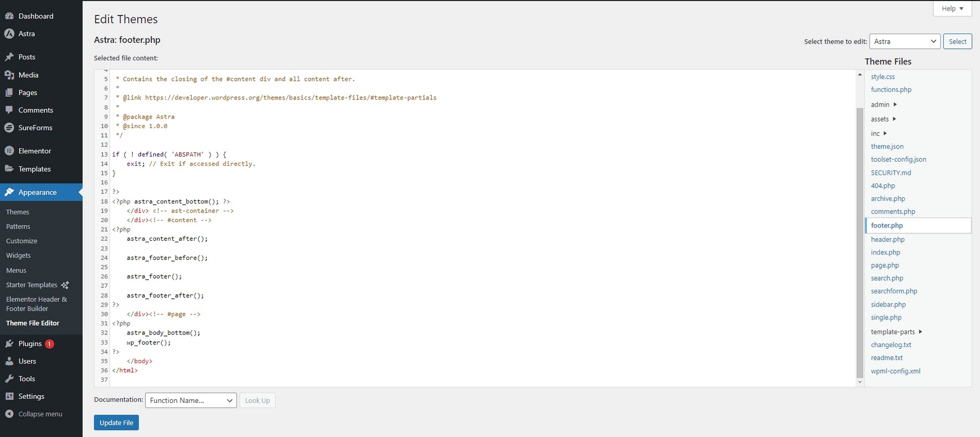Click the Plugins plug icon
The height and width of the screenshot is (437, 980).
point(9,344)
